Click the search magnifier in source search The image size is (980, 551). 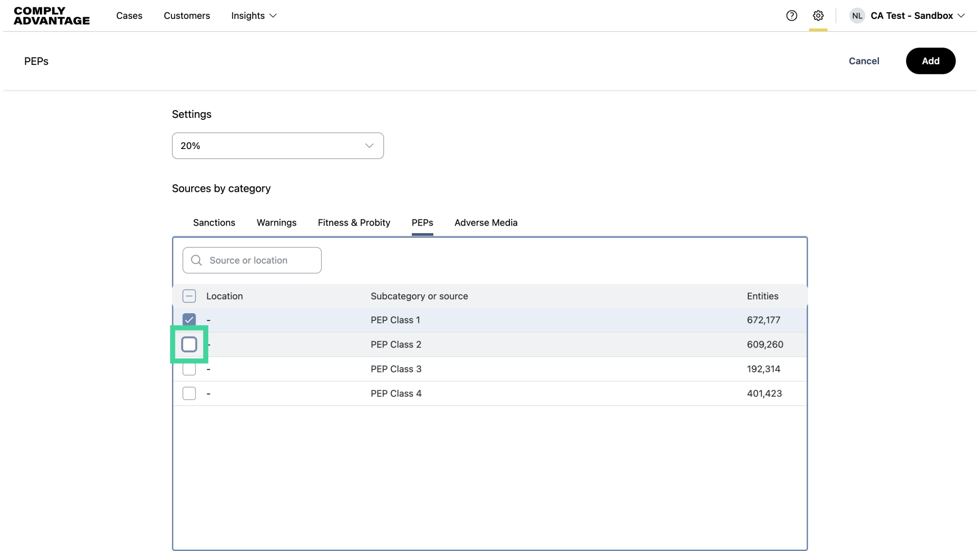tap(196, 260)
